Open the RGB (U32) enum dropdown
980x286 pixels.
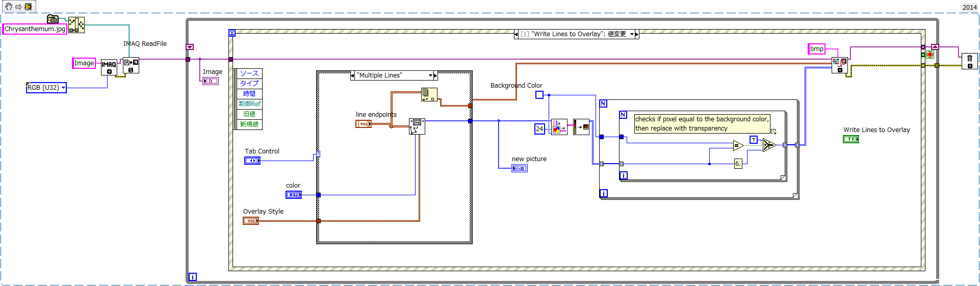coord(63,88)
